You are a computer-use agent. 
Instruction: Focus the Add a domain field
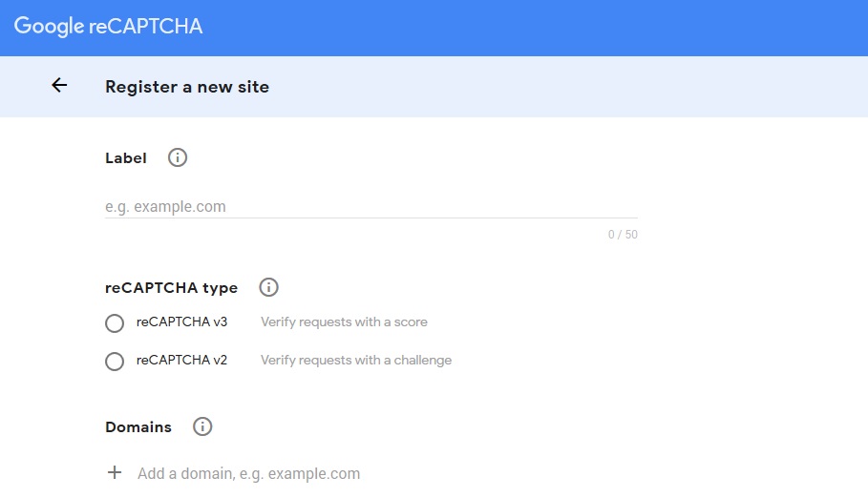248,473
